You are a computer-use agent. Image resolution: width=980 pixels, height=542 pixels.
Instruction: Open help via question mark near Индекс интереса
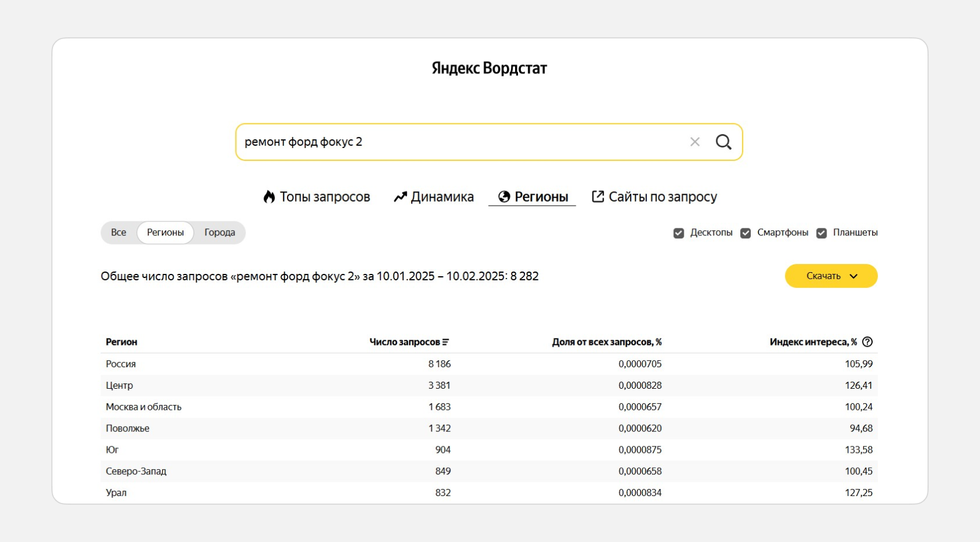[867, 342]
